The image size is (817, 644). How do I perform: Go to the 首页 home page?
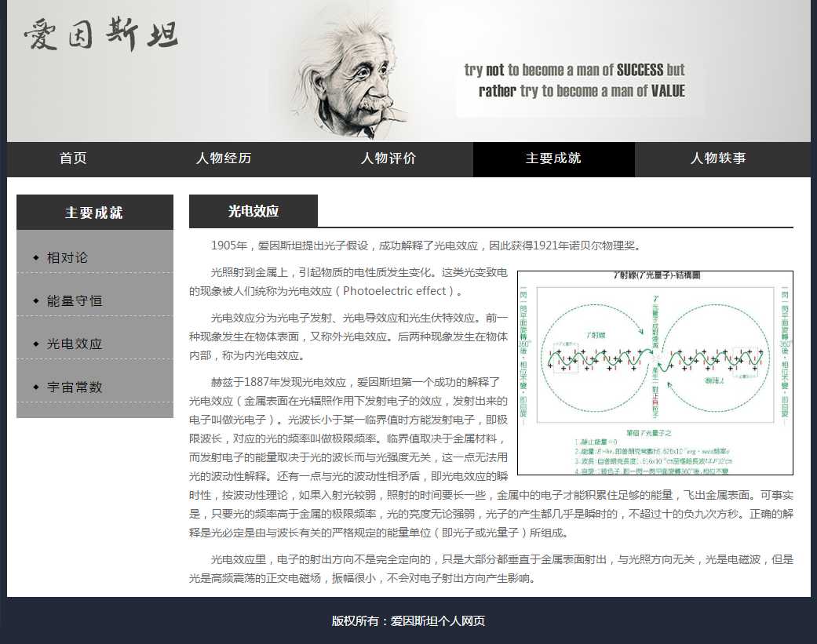pyautogui.click(x=73, y=158)
